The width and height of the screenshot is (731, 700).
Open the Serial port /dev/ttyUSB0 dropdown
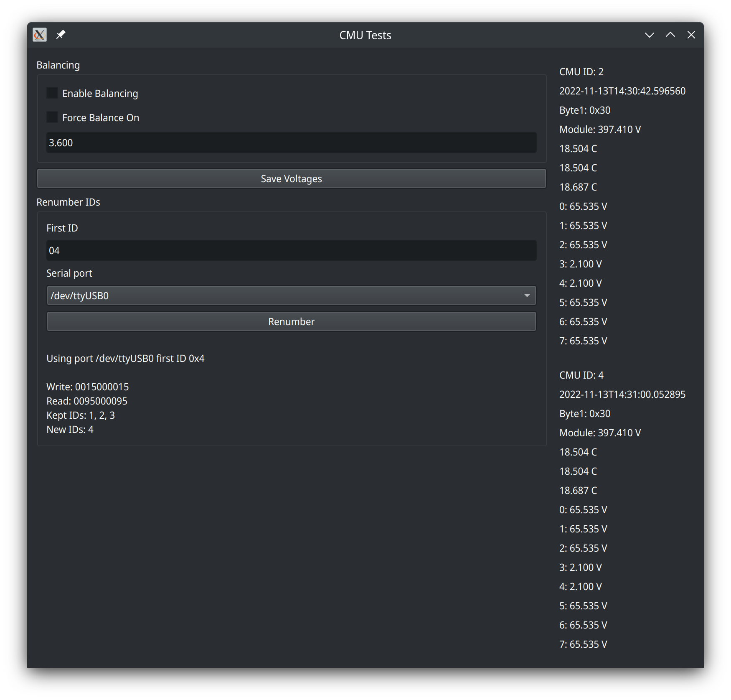coord(284,296)
